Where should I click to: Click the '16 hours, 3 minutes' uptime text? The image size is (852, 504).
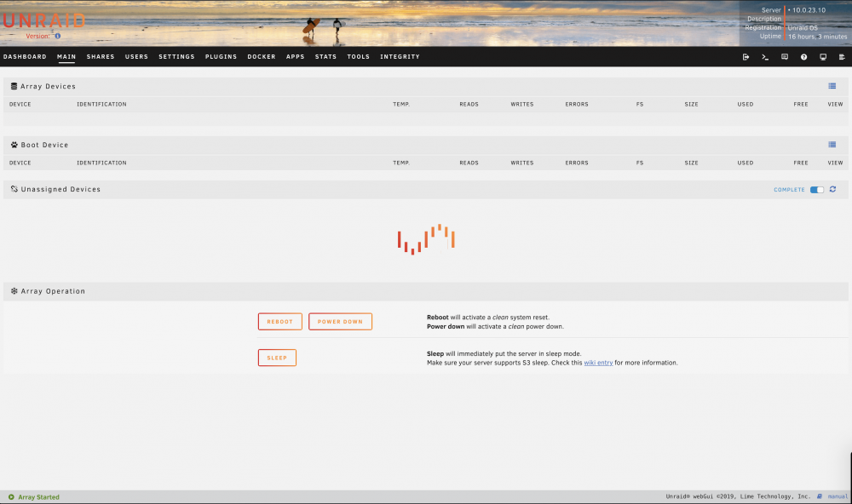pos(817,37)
